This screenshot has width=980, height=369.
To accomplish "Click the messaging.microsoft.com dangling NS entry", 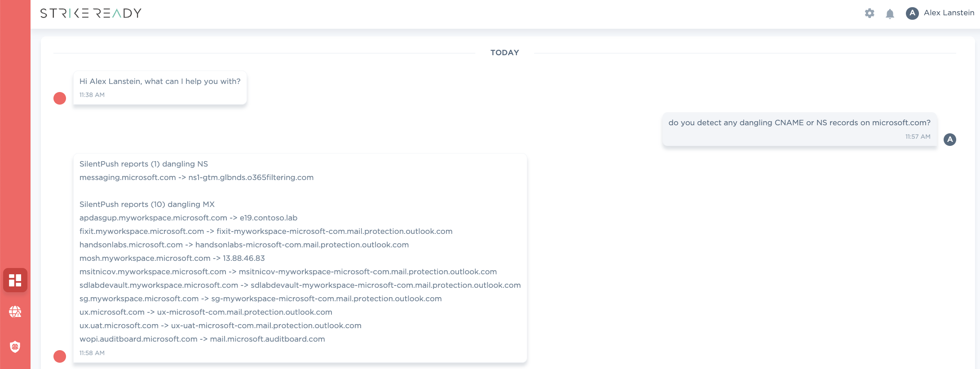I will [196, 177].
